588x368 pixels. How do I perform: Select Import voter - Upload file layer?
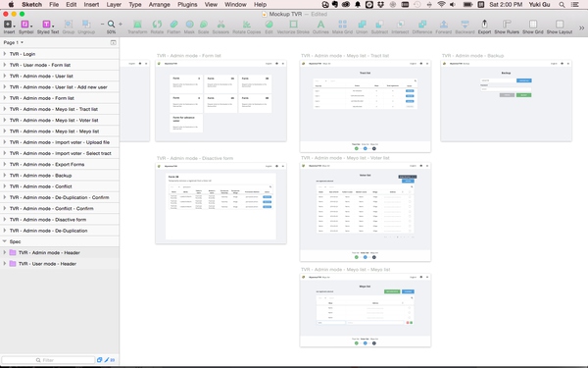(x=60, y=142)
